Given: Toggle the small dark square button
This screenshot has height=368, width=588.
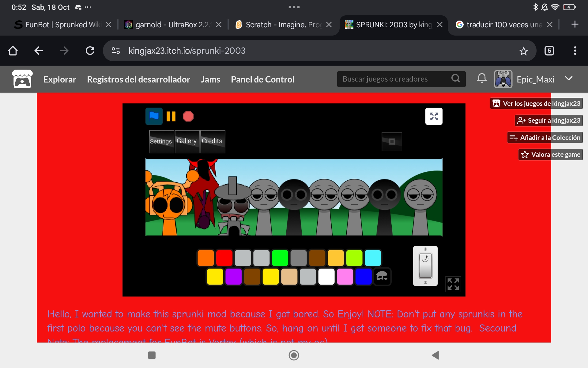Looking at the screenshot, I should click(x=392, y=141).
